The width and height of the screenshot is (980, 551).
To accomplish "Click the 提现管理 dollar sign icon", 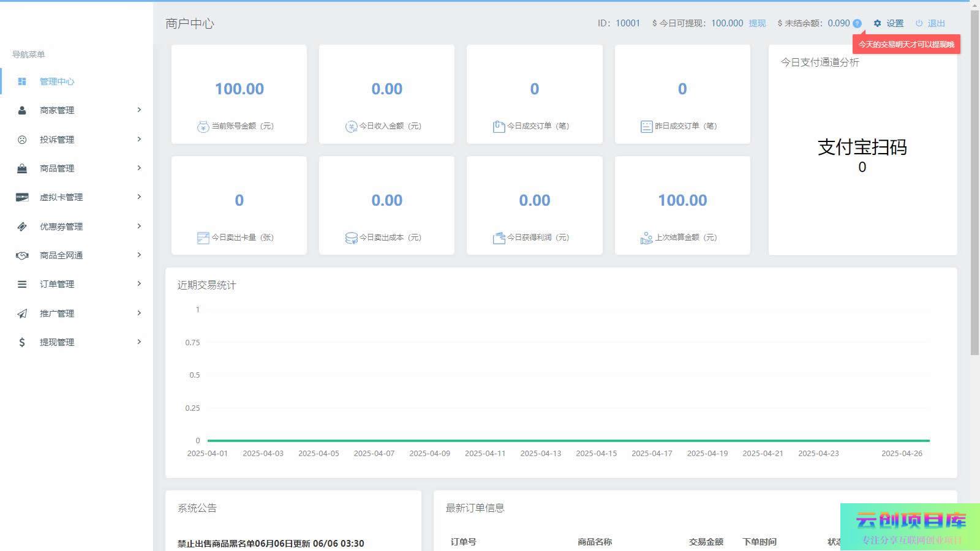I will 22,342.
